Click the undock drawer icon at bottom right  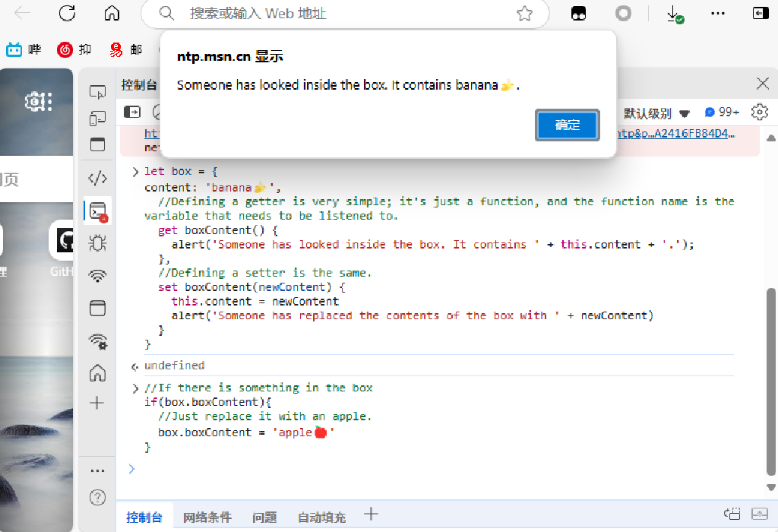click(732, 514)
